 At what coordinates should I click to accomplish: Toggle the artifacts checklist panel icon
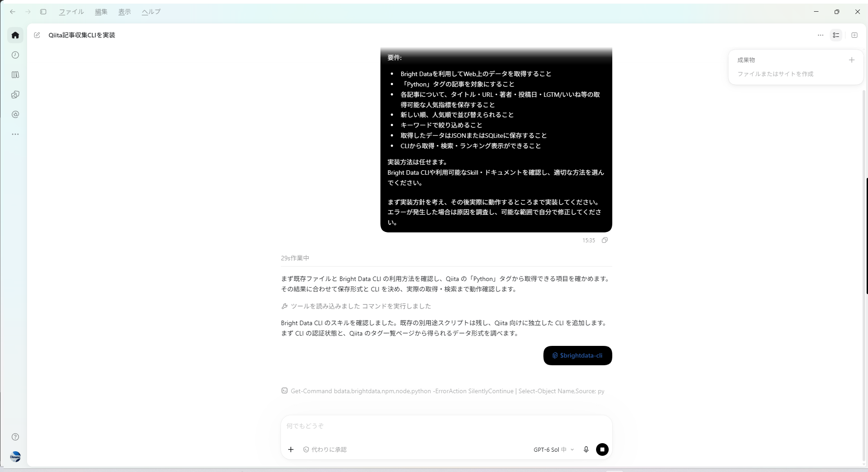836,35
